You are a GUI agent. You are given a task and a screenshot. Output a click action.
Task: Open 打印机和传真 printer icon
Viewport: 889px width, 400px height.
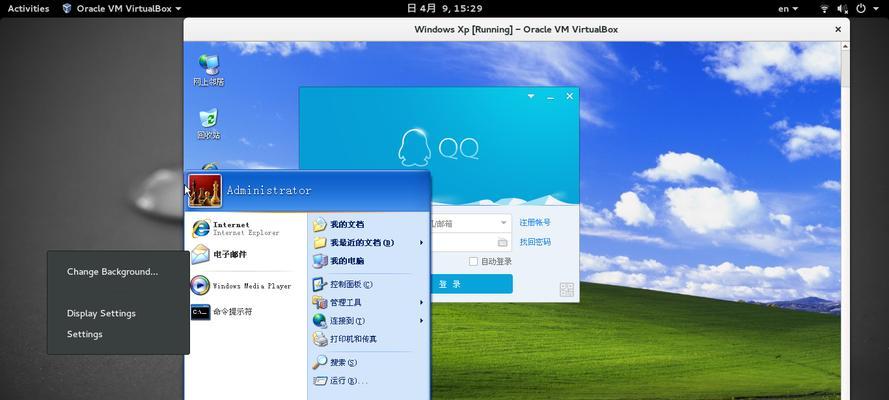click(x=320, y=339)
